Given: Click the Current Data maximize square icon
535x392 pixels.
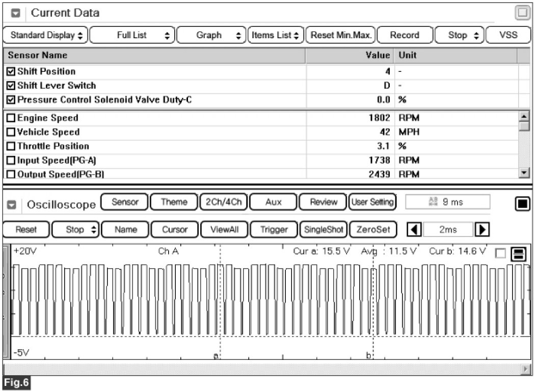Looking at the screenshot, I should point(522,13).
